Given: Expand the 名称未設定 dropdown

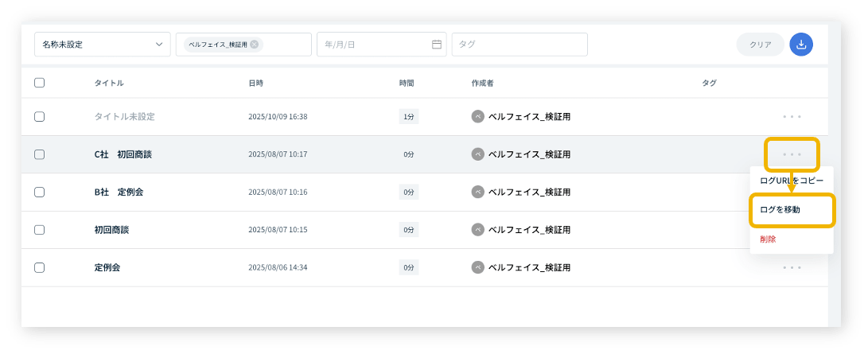Looking at the screenshot, I should coord(102,45).
